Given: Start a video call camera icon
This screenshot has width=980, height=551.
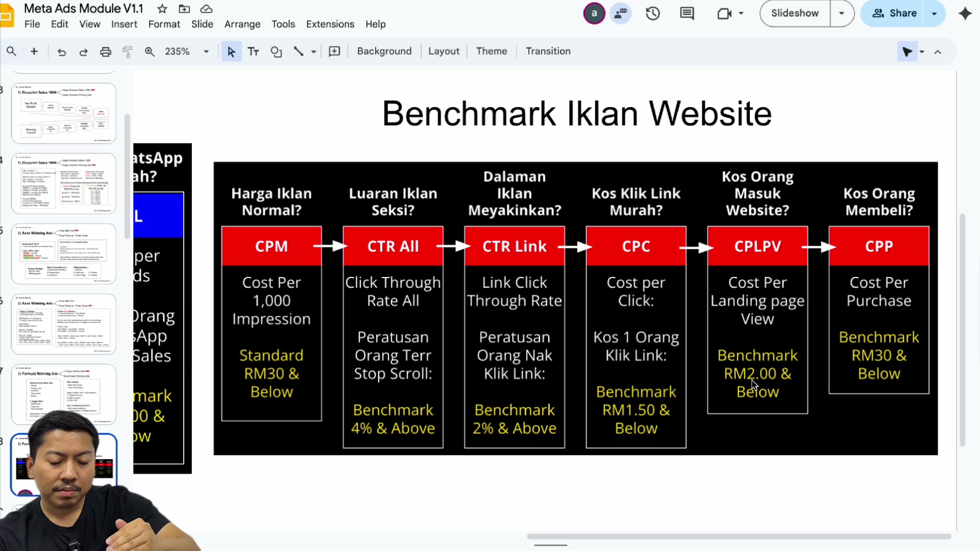Looking at the screenshot, I should [x=724, y=13].
